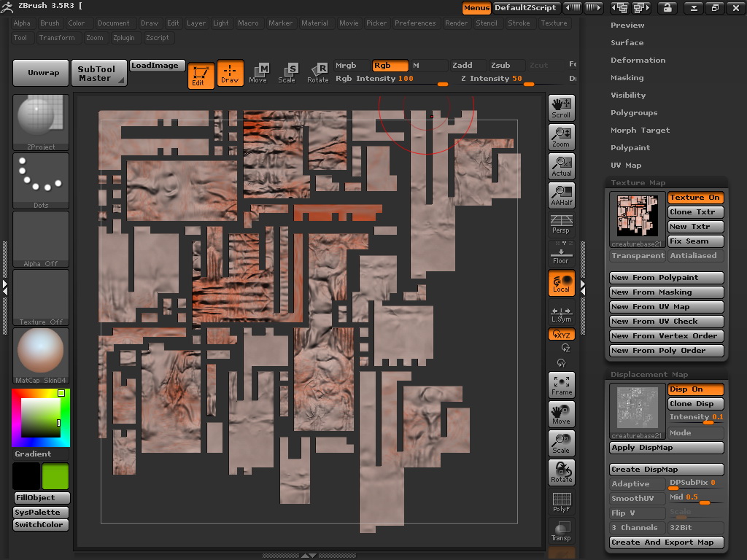747x560 pixels.
Task: Click the Actual size icon
Action: coord(561,166)
